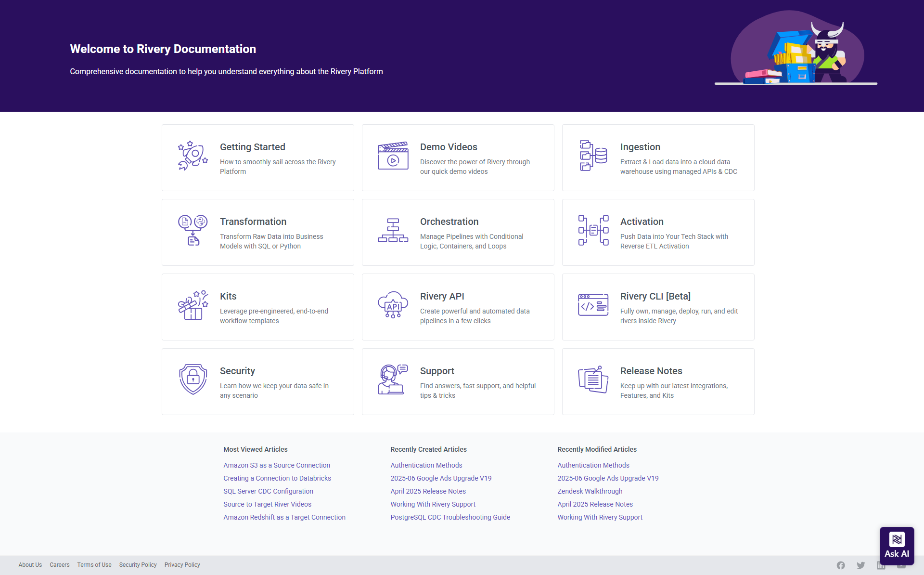Click the Getting Started rocket icon
Screen dimensions: 924x575
coord(192,156)
